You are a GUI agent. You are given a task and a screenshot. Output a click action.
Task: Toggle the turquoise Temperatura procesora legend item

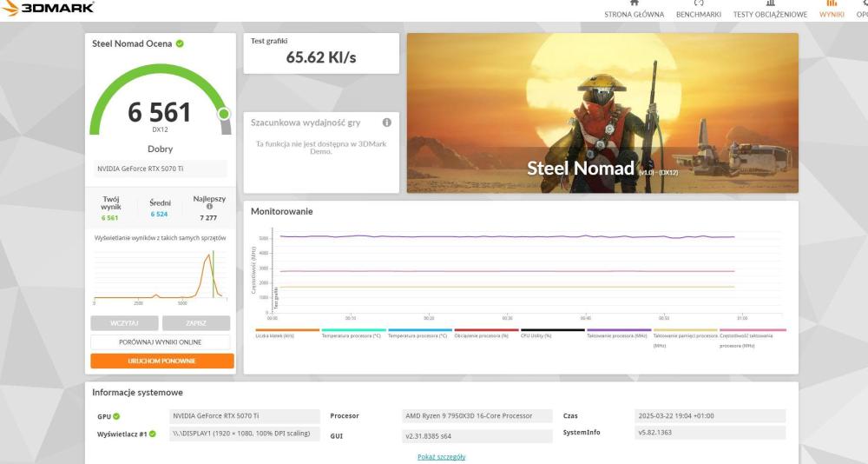[353, 333]
